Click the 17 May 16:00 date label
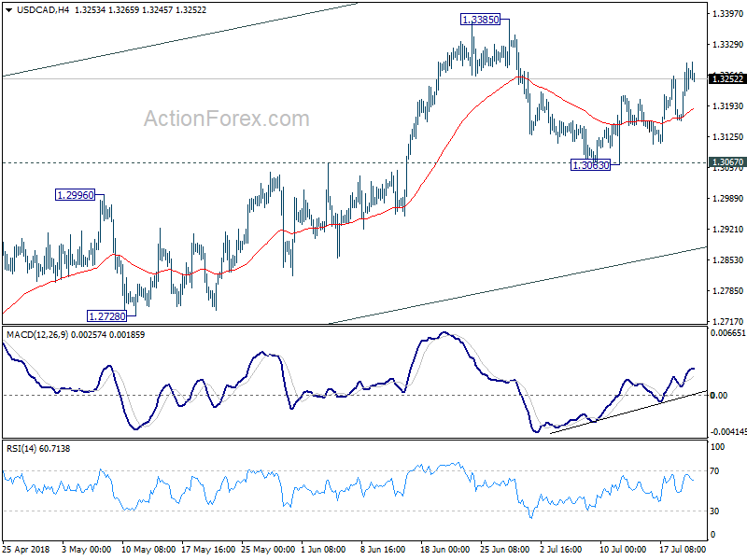The width and height of the screenshot is (747, 560). (x=208, y=550)
